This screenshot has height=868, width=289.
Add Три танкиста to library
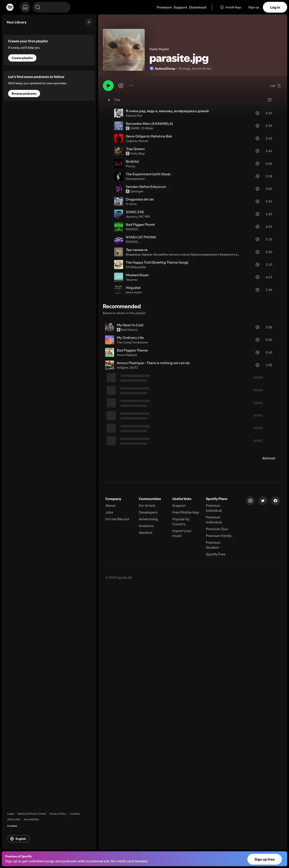pyautogui.click(x=257, y=252)
